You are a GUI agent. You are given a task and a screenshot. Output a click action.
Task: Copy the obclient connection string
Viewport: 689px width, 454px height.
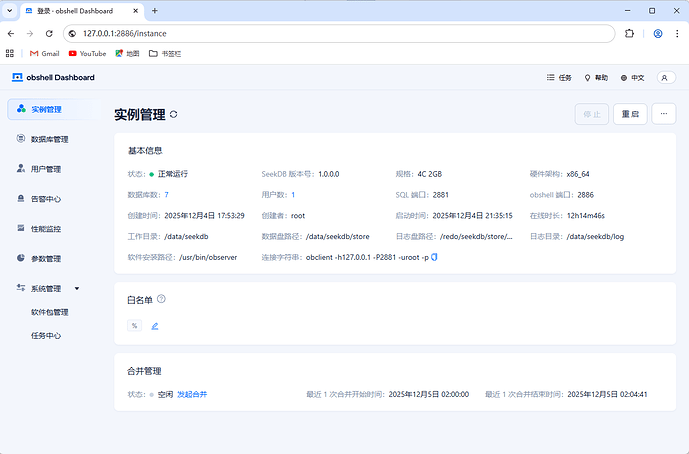coord(435,258)
